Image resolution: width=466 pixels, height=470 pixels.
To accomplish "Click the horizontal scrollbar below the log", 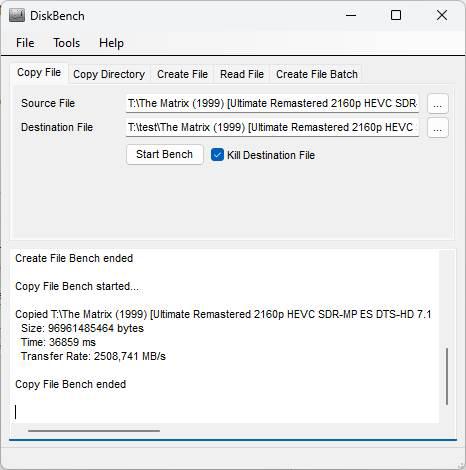I will pyautogui.click(x=94, y=431).
